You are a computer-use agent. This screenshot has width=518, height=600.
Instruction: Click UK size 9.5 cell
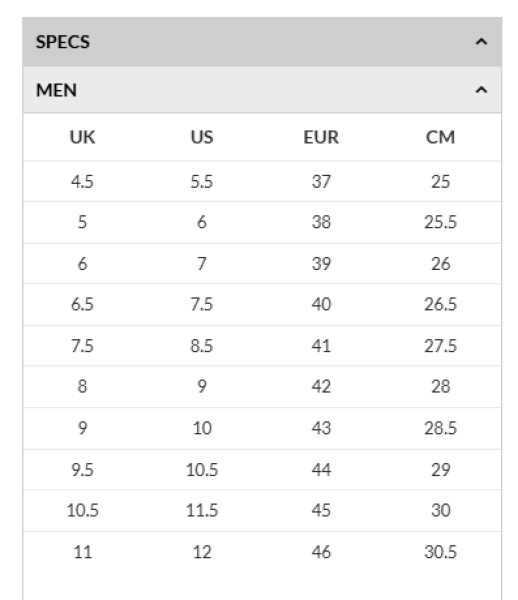pyautogui.click(x=82, y=470)
